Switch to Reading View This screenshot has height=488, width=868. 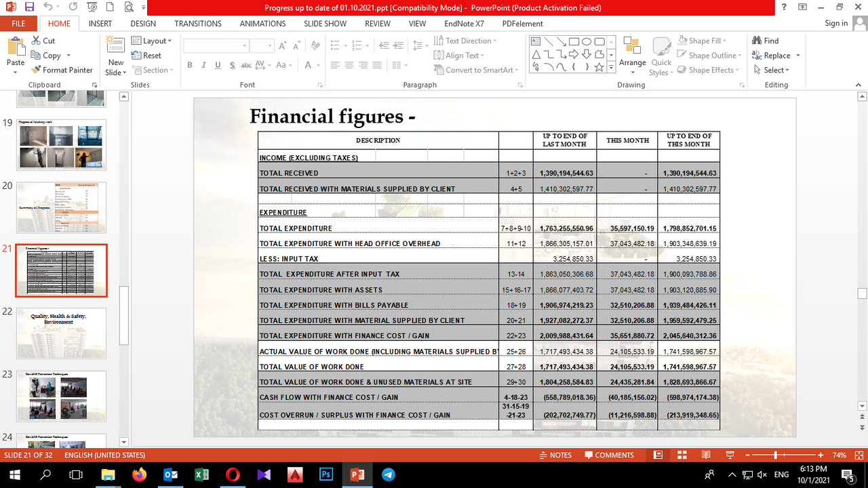pos(706,455)
